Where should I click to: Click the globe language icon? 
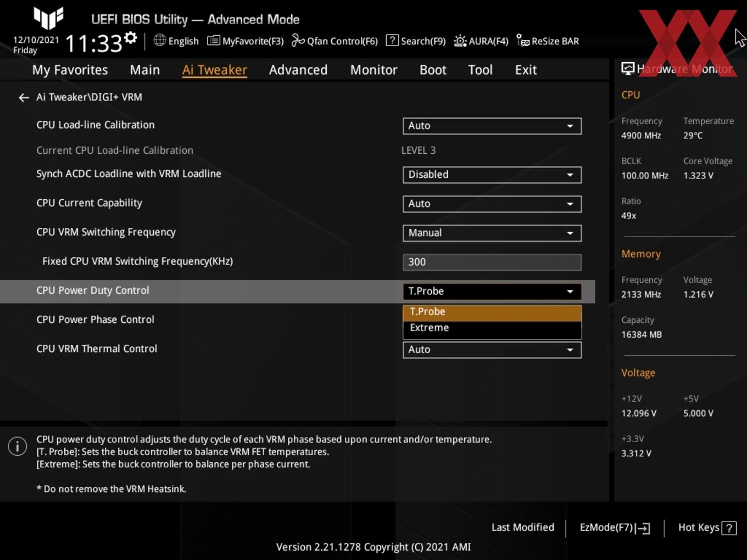(159, 40)
